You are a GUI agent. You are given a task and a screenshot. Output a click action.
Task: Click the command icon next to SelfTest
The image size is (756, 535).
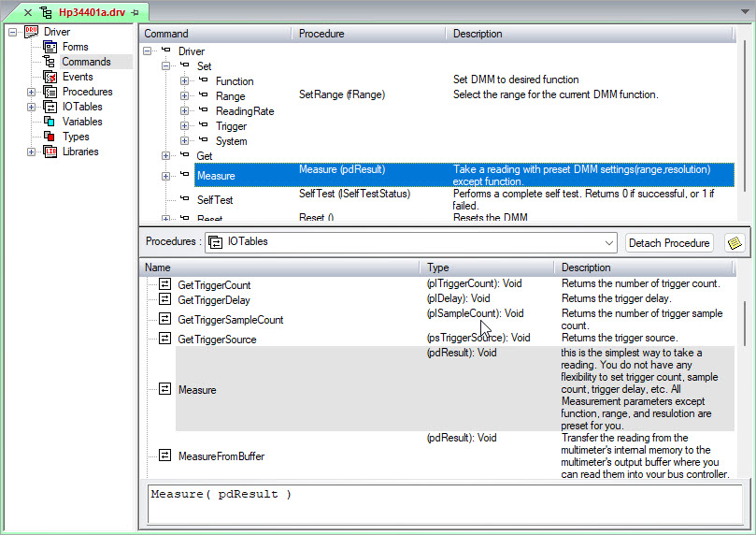[185, 197]
